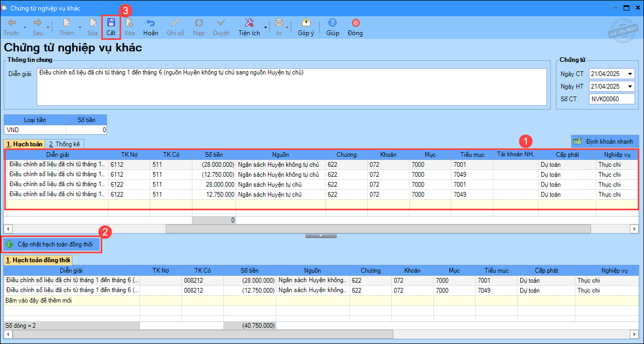
Task: Click the Xóa delete icon
Action: click(129, 23)
